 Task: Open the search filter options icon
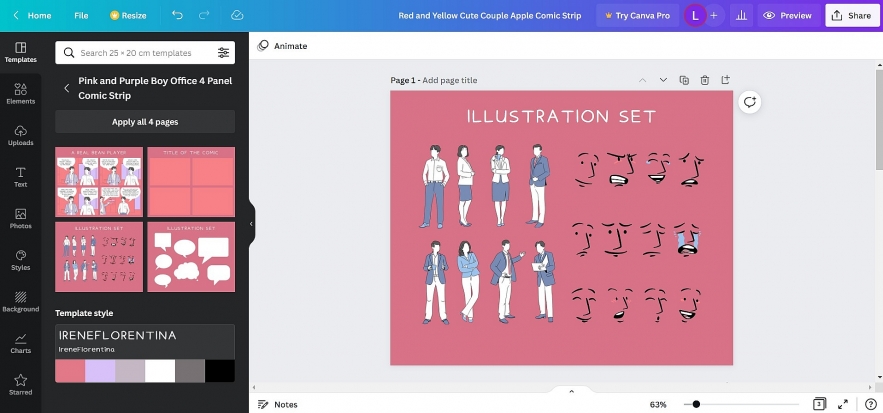click(x=223, y=52)
